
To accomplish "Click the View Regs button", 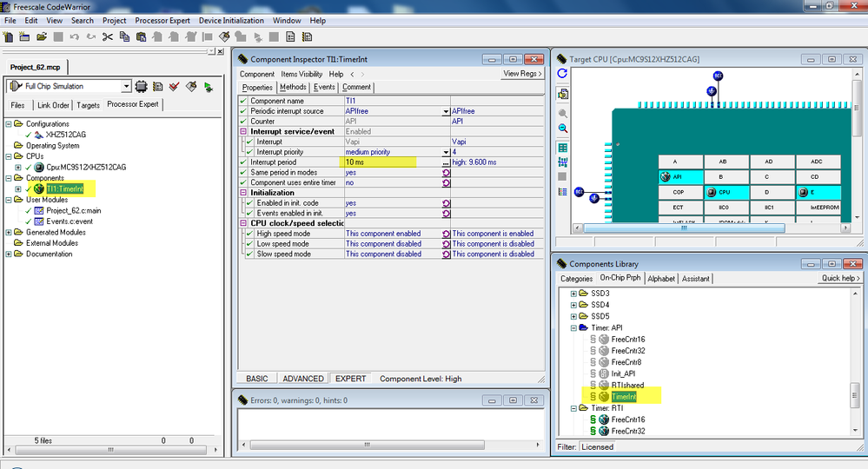I will (x=522, y=74).
